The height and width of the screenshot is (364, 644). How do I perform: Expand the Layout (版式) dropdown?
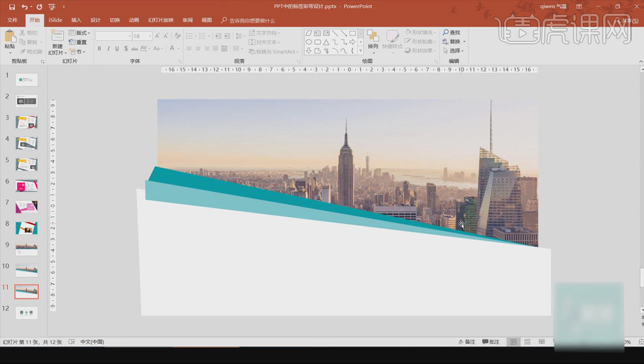81,32
